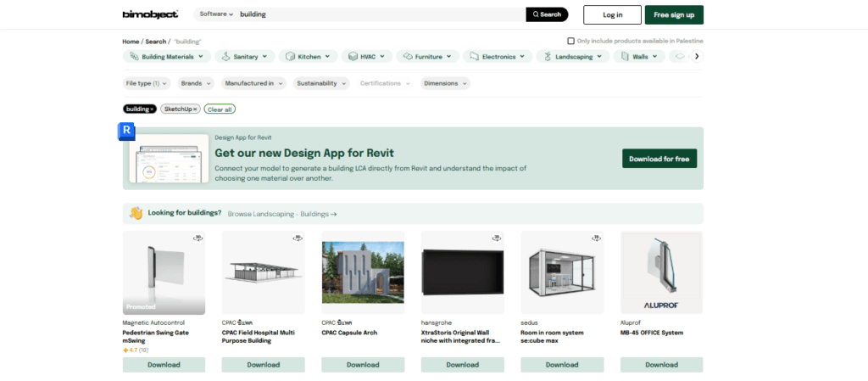This screenshot has width=868, height=381.
Task: Click Get our new Design App heading
Action: click(304, 154)
